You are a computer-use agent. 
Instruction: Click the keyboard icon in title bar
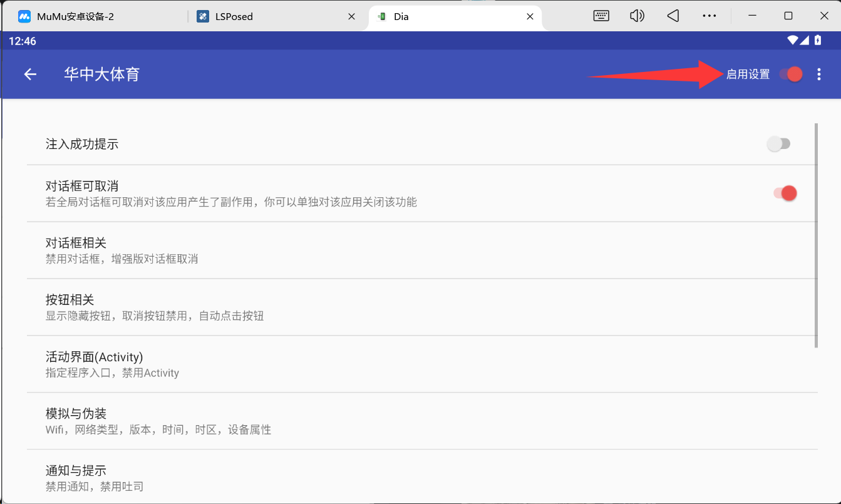(601, 16)
